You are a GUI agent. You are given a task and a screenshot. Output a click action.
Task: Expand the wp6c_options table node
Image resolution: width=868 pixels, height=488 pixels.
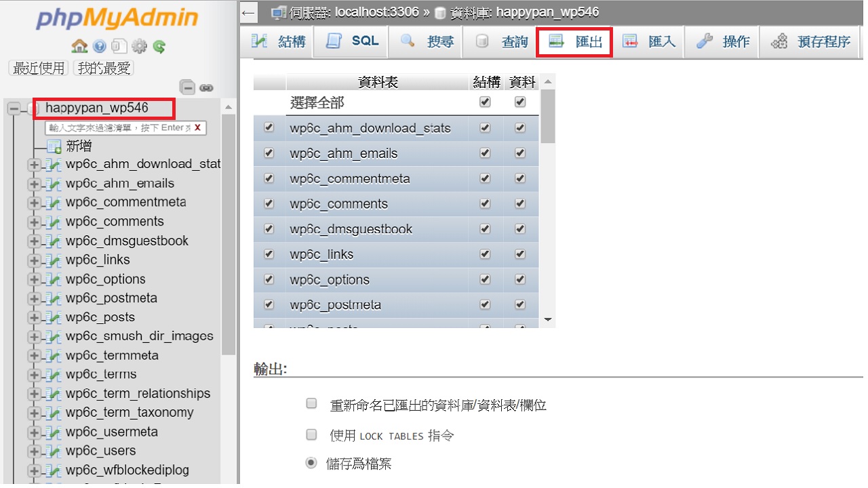coord(34,279)
